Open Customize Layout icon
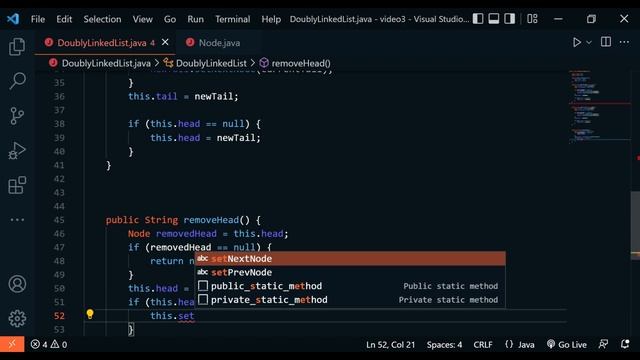 pos(532,19)
